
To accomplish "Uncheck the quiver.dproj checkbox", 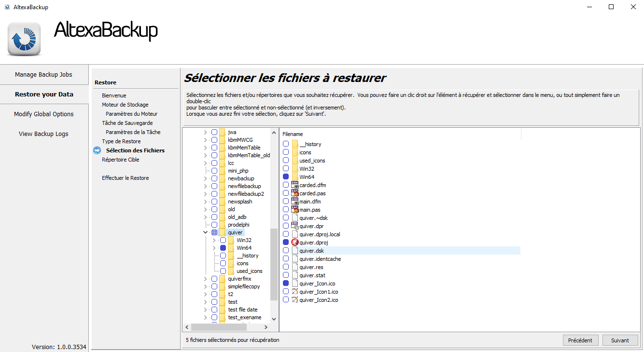I will coord(286,242).
